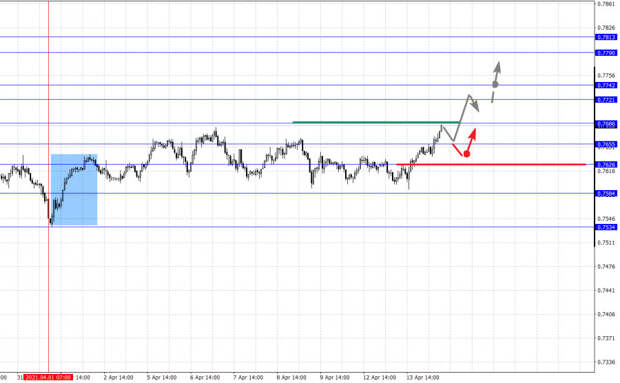Image resolution: width=620 pixels, height=383 pixels.
Task: Click the 13 Apr 14:00 time label
Action: point(422,377)
